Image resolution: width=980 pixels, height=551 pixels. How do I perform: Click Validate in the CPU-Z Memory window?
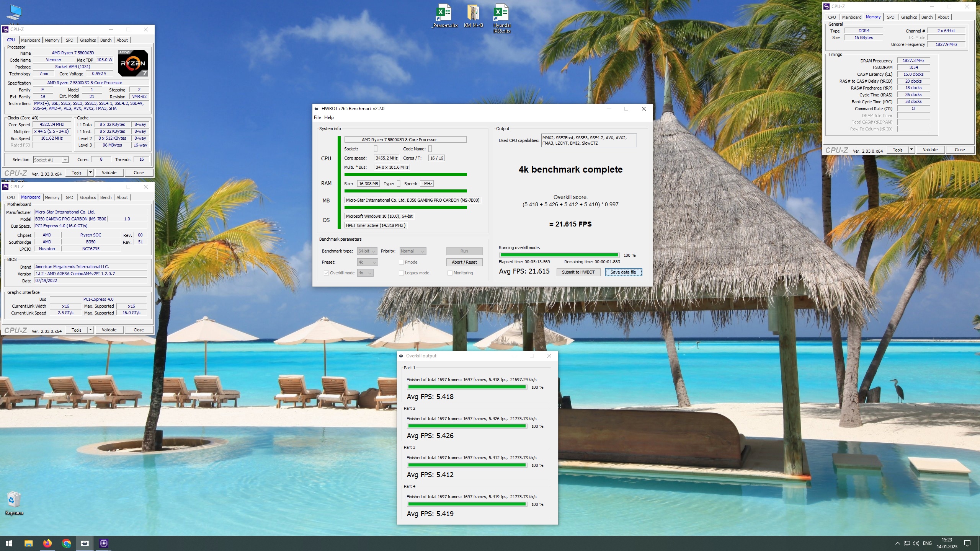930,150
